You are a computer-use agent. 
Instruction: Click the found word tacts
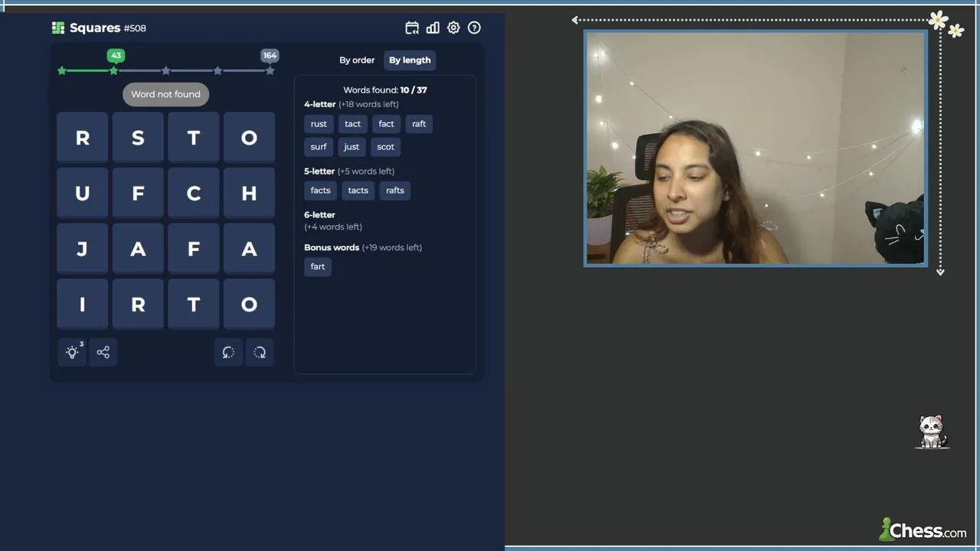pos(358,191)
